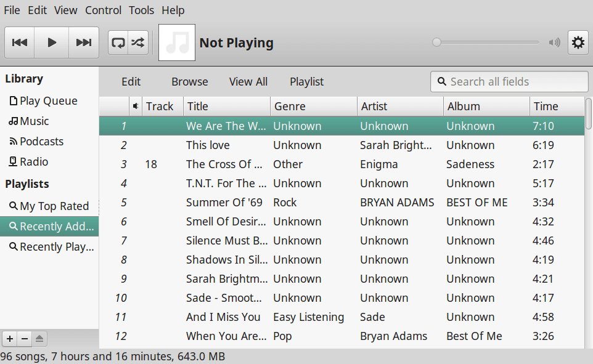Skip to the previous track
The height and width of the screenshot is (364, 593).
20,42
